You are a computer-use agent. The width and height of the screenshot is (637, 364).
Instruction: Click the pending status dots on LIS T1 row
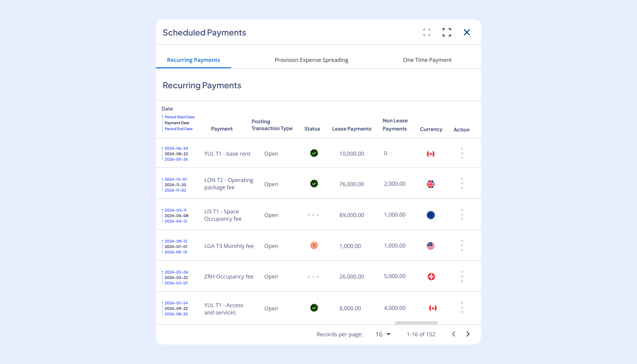[x=313, y=215]
